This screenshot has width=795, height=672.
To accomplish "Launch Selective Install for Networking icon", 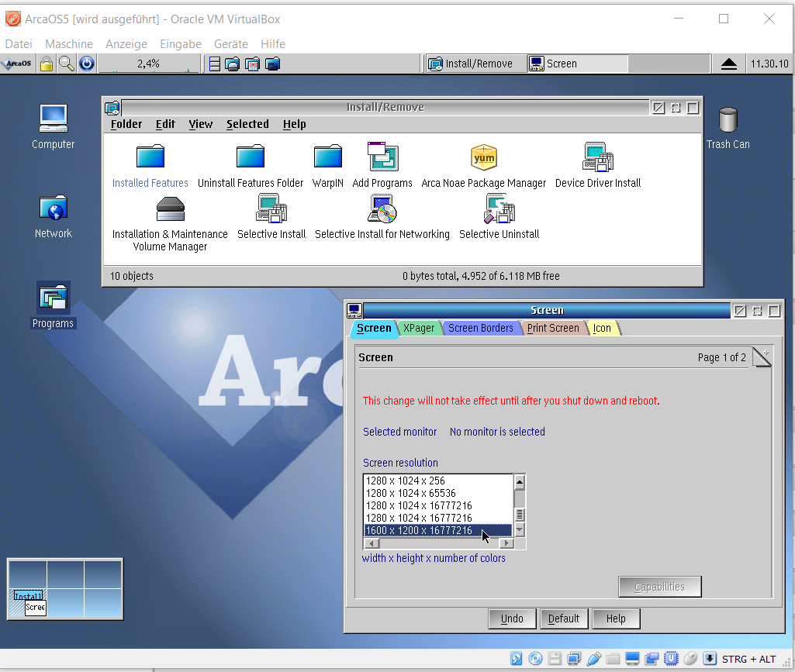I will pos(382,208).
